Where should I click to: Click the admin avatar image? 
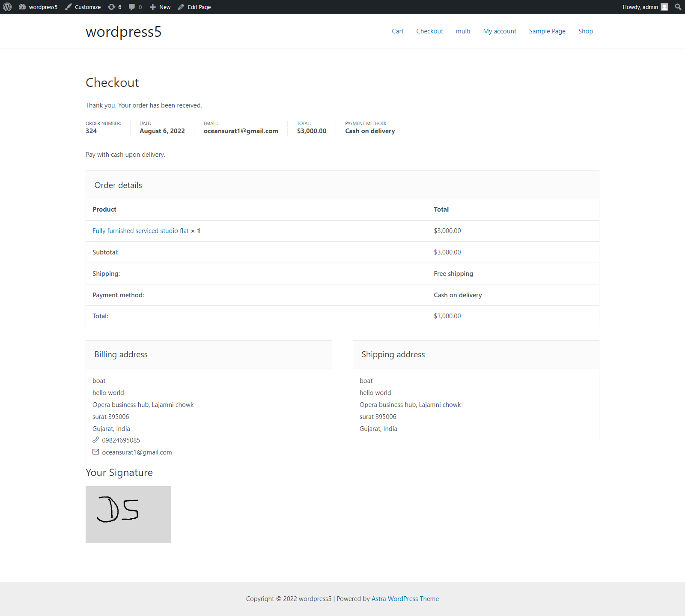[x=664, y=7]
